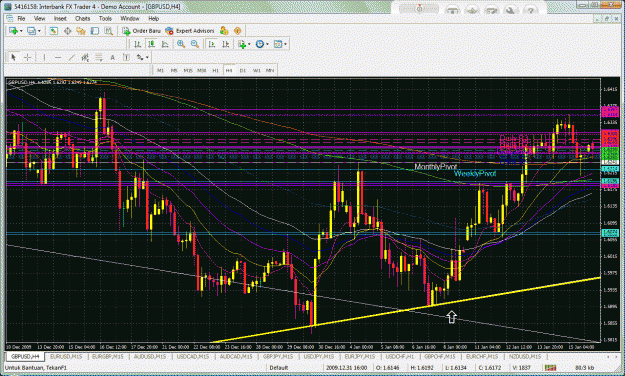This screenshot has width=625, height=376.
Task: Click the connection status bars icon
Action: [551, 368]
